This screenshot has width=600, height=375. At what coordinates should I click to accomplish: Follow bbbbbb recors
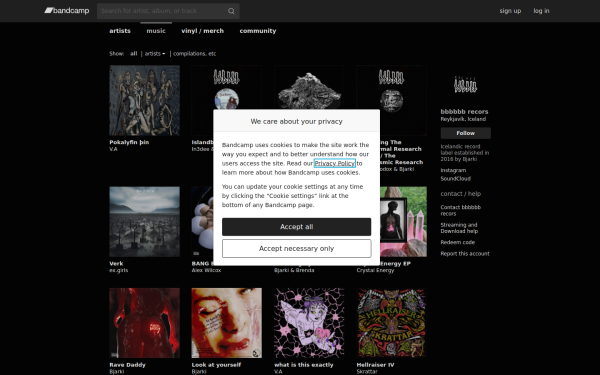point(465,133)
